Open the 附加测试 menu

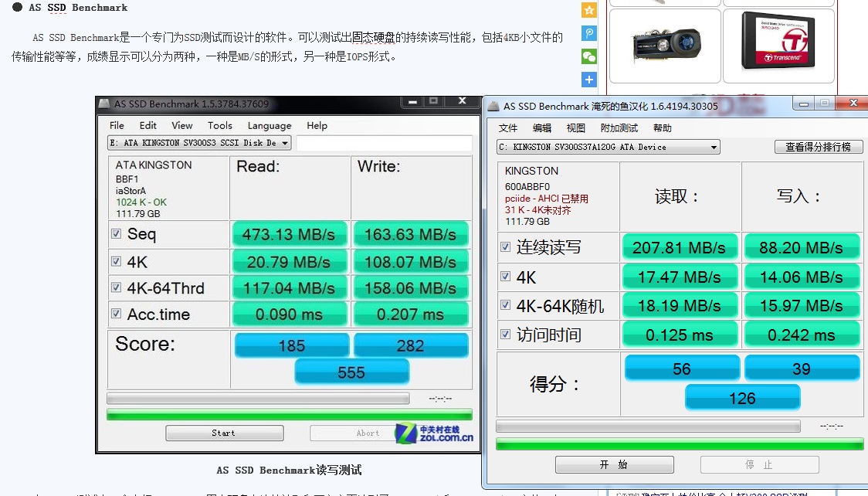click(x=619, y=128)
